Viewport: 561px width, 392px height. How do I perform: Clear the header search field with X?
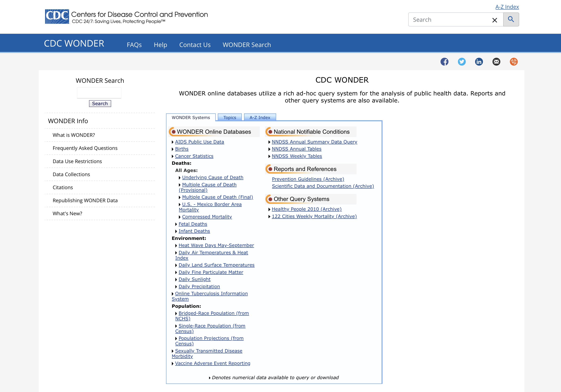coord(495,20)
